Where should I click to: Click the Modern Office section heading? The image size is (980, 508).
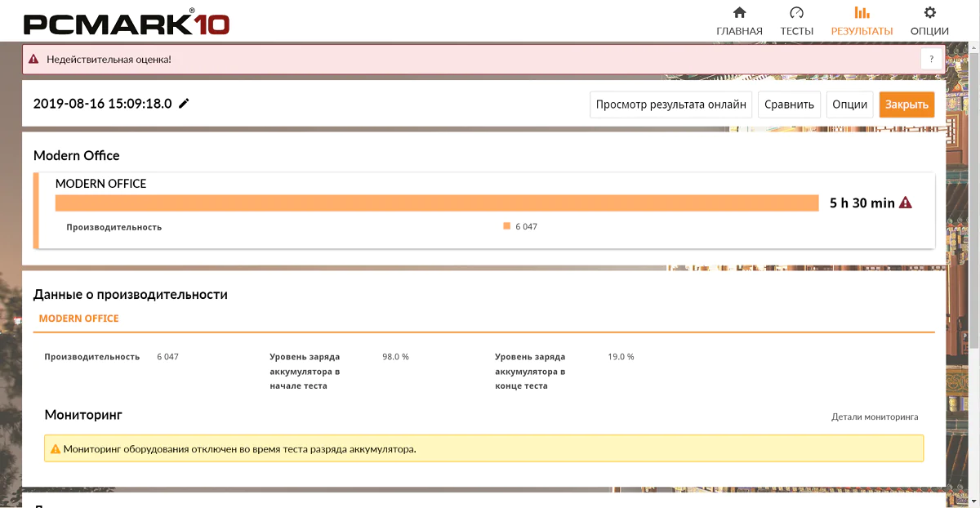coord(77,155)
